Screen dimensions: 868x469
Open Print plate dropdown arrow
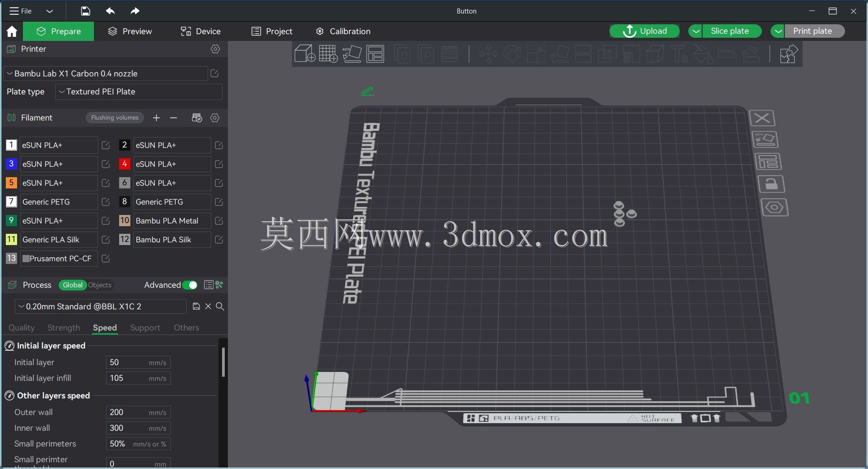(778, 31)
